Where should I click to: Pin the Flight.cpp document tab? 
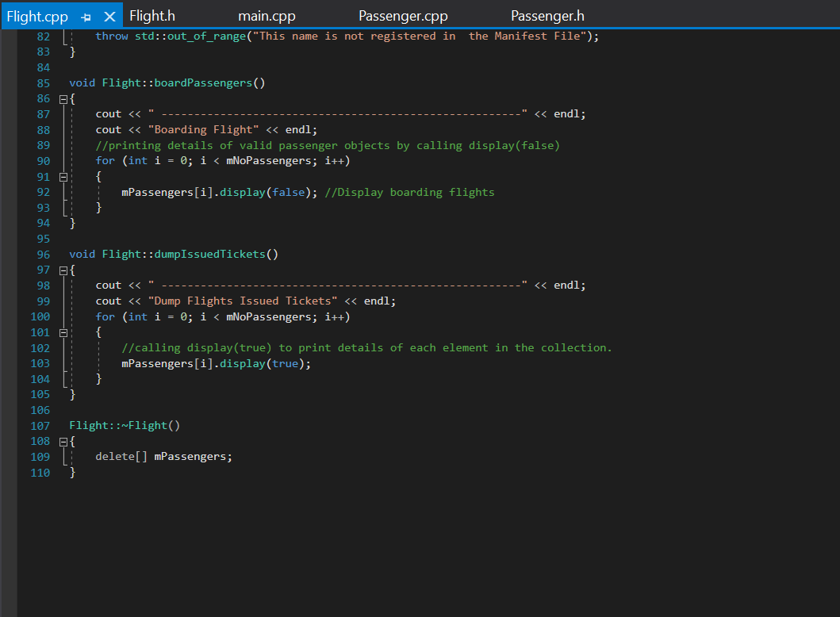point(86,15)
